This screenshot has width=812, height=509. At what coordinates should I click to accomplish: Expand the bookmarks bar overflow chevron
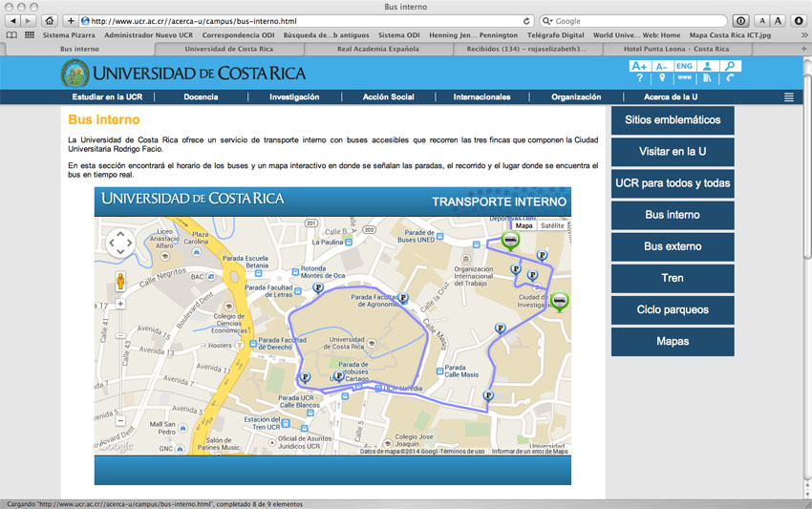pyautogui.click(x=804, y=35)
